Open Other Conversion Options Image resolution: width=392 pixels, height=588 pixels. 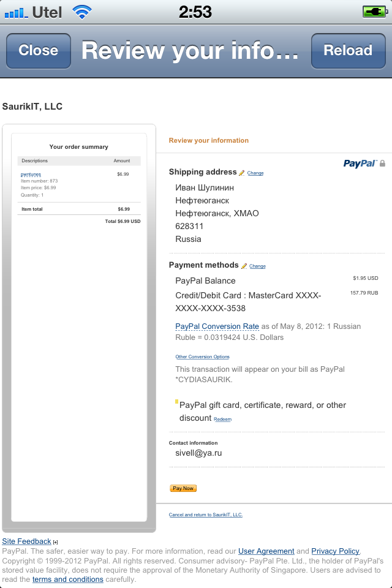(202, 356)
